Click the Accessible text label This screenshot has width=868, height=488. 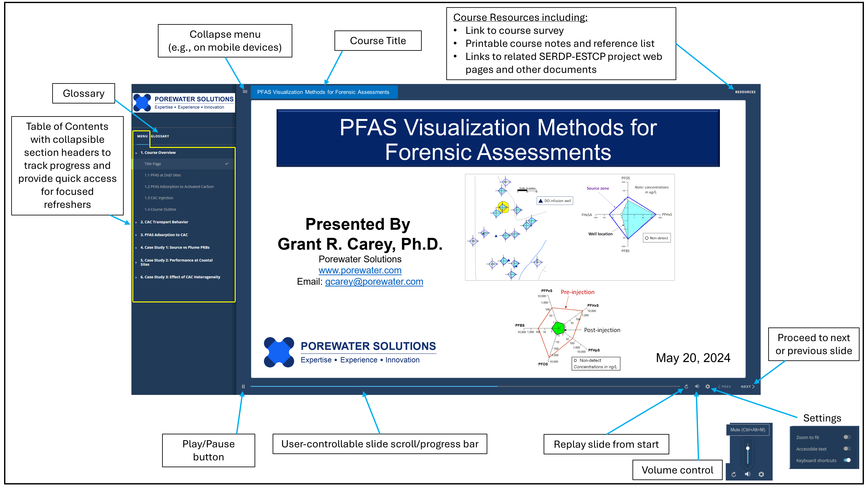click(811, 449)
